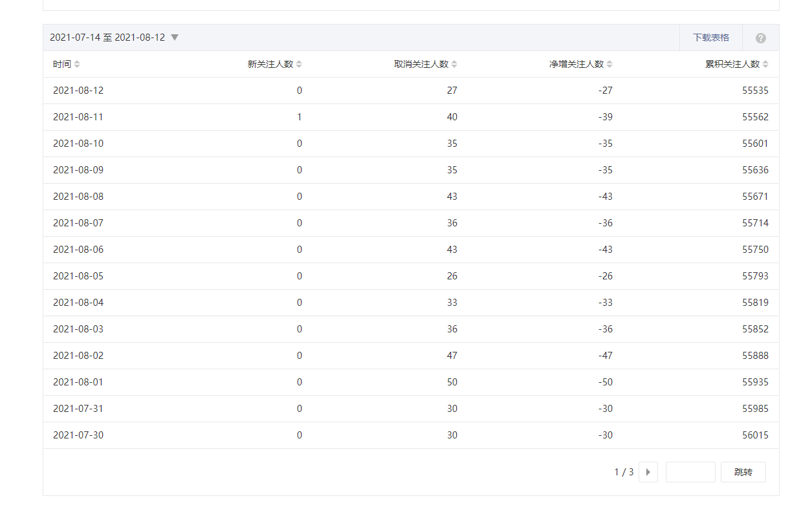
Task: Click the 2021-08-11 row date
Action: pos(78,117)
